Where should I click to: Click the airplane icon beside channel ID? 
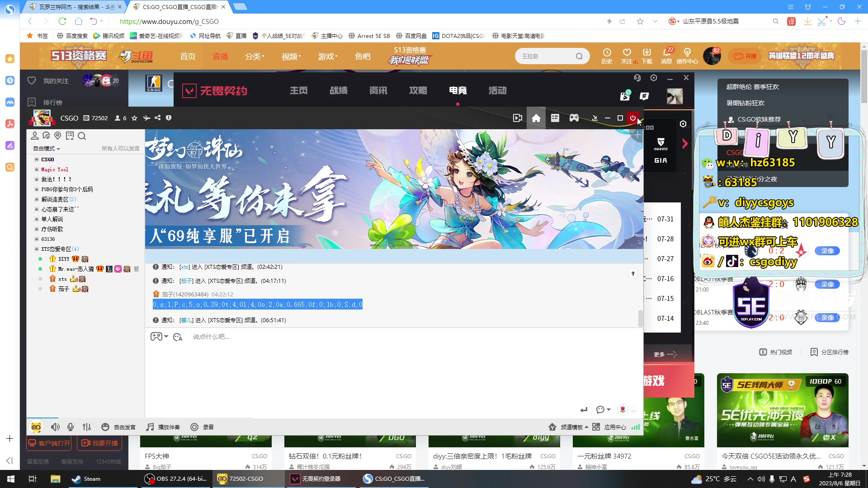click(146, 118)
